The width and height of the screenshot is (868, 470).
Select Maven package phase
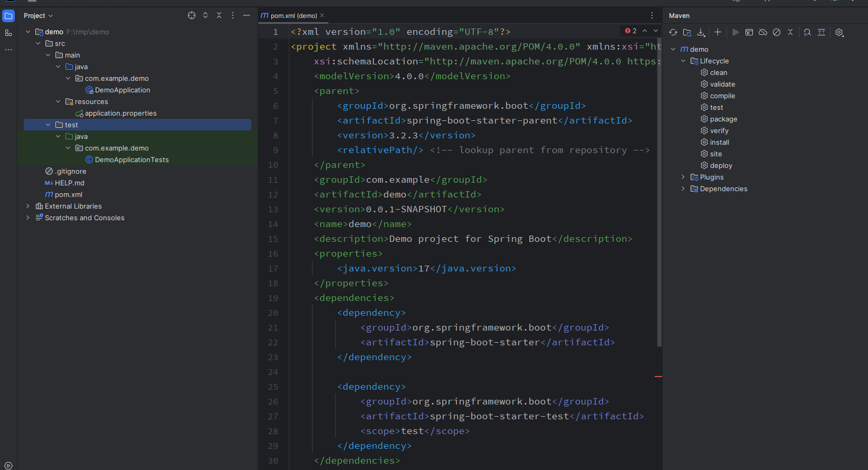tap(723, 119)
